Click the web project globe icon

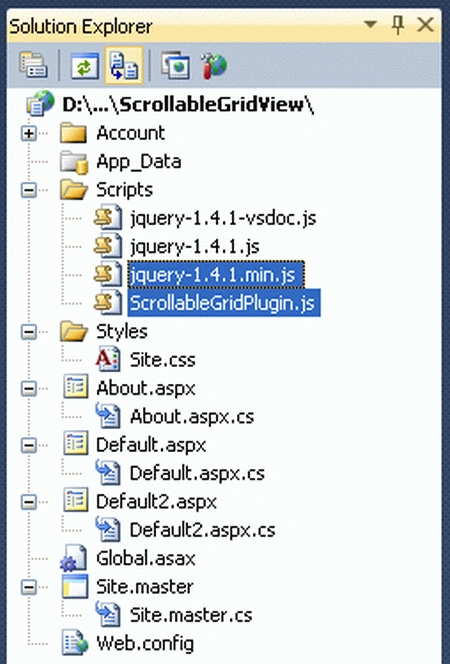[x=41, y=103]
